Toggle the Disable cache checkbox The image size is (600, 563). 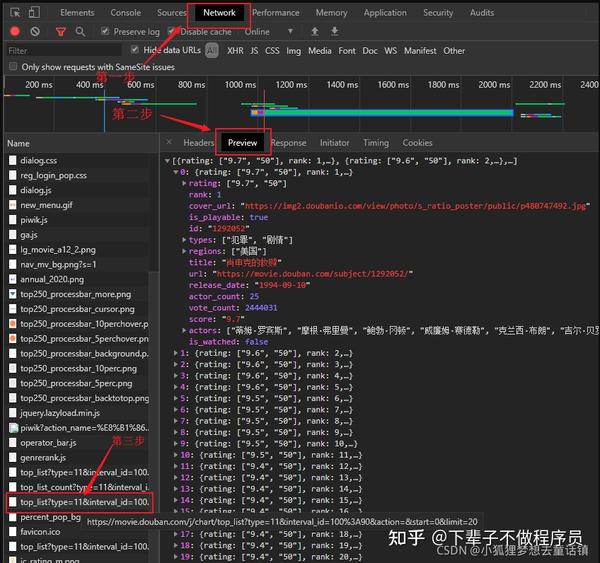(x=171, y=31)
